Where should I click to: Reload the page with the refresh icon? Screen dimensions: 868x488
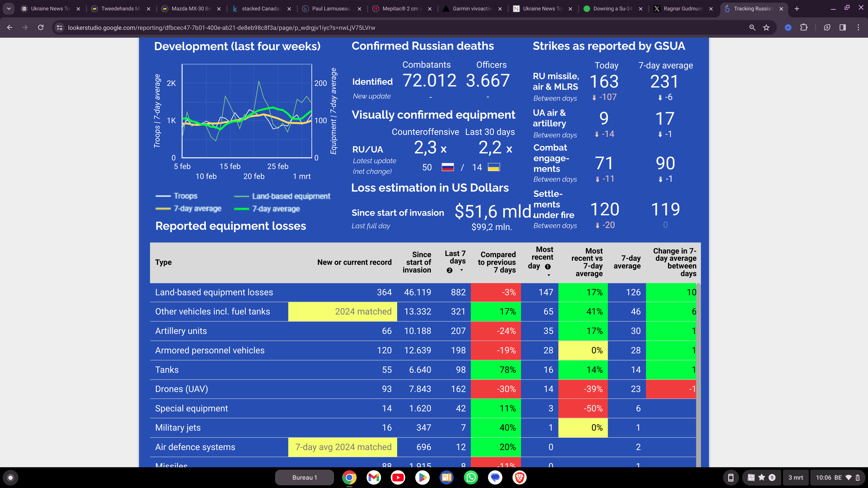(x=41, y=28)
